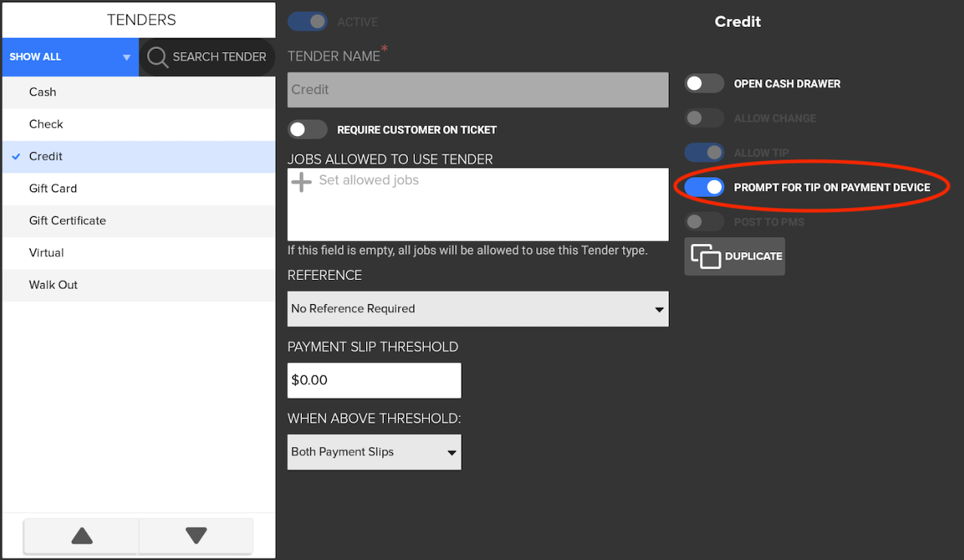This screenshot has height=560, width=964.
Task: Click the plus icon to set allowed jobs
Action: point(301,181)
